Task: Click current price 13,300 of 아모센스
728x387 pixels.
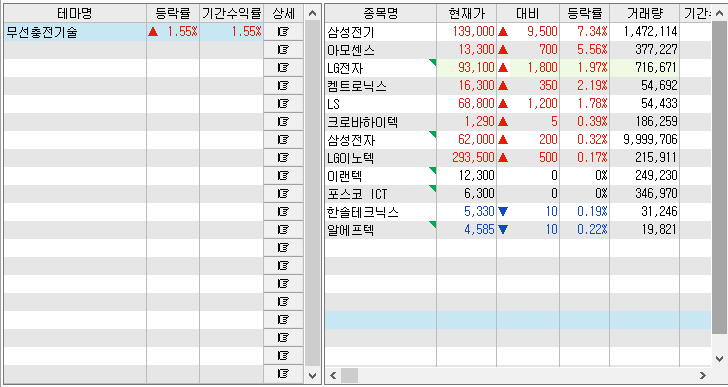Action: 476,50
